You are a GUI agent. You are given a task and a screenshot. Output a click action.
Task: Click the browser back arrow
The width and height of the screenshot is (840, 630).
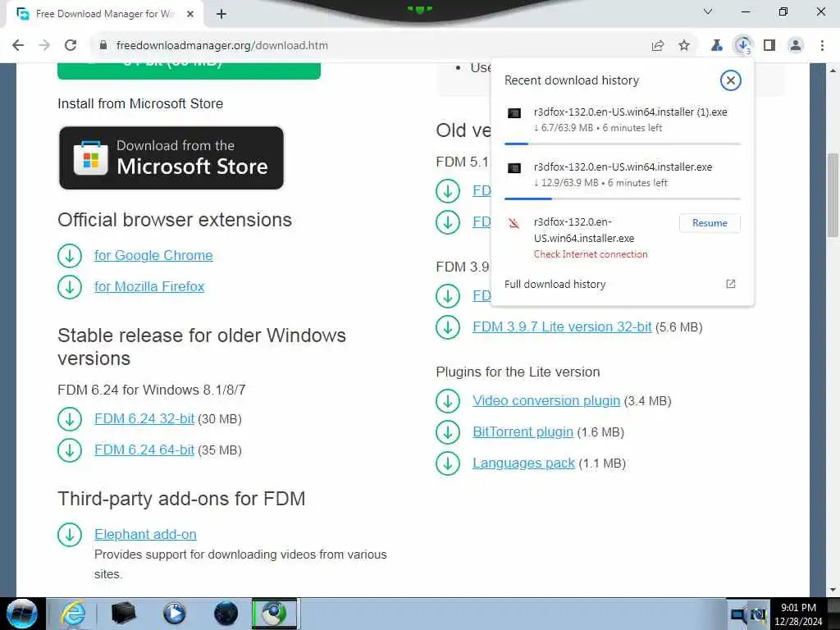(x=18, y=46)
